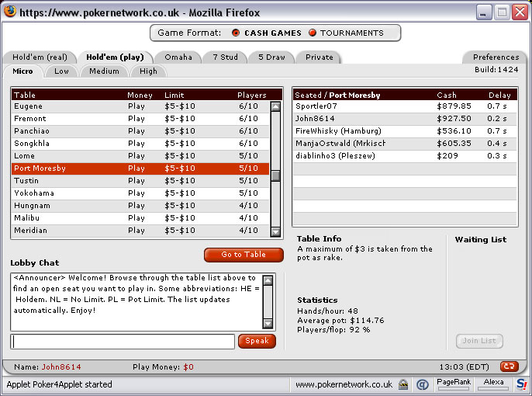Click the lobby chat scroll up arrow
The height and width of the screenshot is (396, 532).
[268, 280]
